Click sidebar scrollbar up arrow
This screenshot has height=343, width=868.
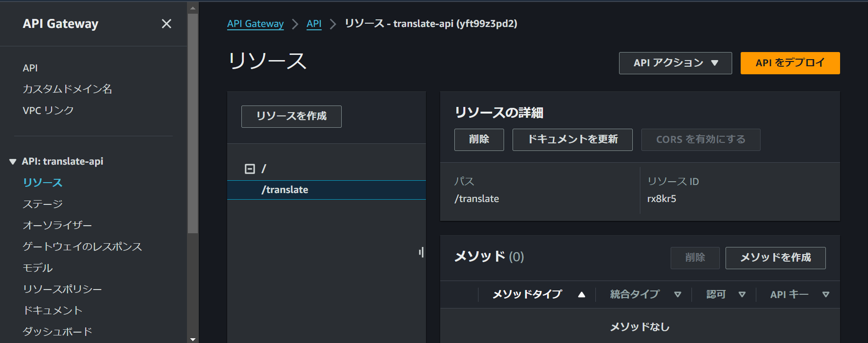click(193, 8)
